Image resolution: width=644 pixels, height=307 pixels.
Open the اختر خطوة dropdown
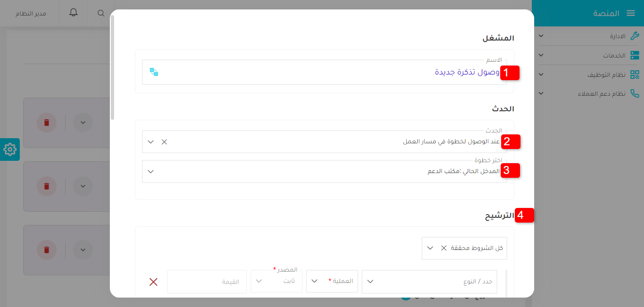[150, 171]
